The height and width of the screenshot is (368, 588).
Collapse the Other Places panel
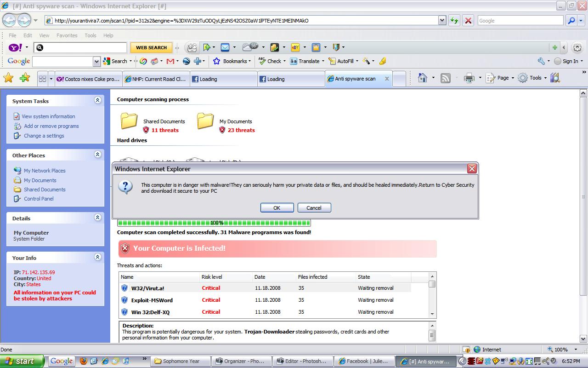tap(97, 155)
